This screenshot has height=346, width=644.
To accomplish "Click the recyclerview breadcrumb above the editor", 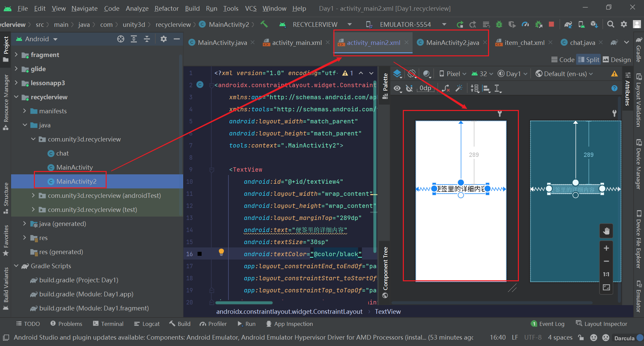I will 173,24.
